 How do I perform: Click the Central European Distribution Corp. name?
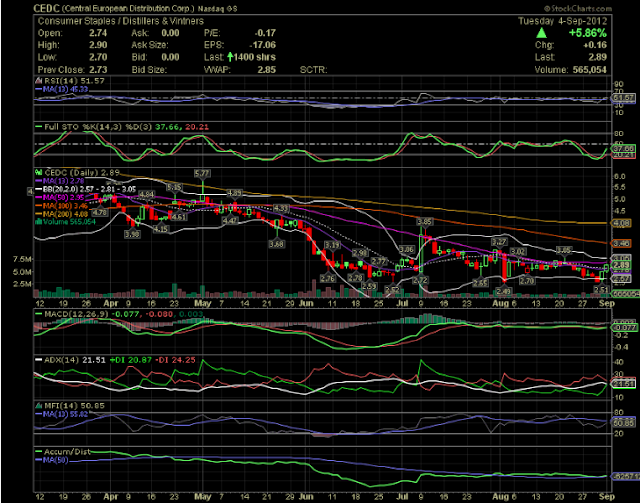[x=128, y=9]
